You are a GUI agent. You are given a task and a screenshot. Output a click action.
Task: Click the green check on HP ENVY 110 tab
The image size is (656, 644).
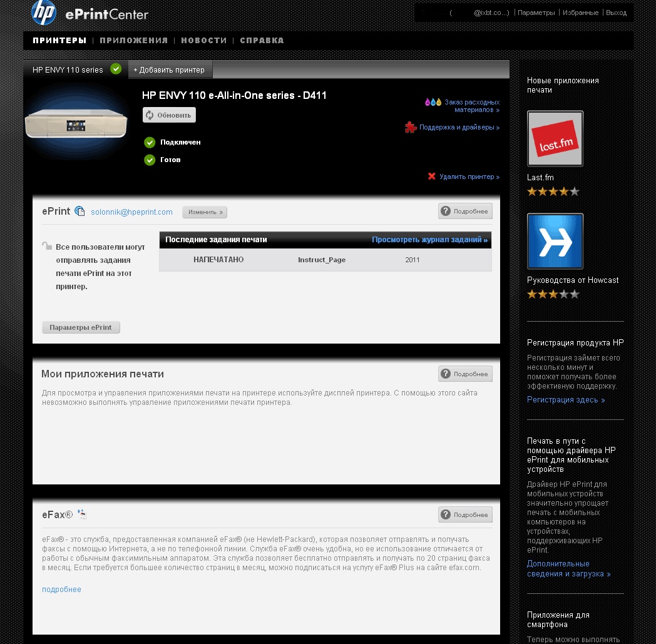[116, 69]
